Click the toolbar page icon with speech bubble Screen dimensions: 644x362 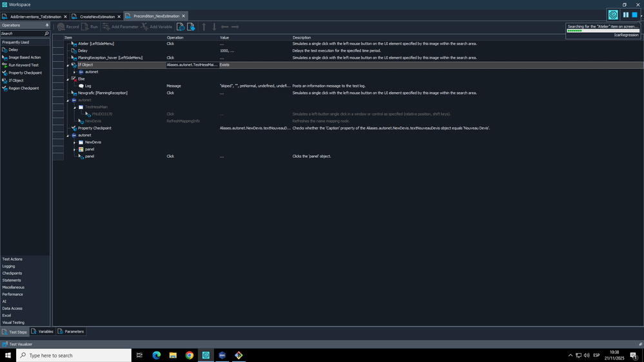181,26
